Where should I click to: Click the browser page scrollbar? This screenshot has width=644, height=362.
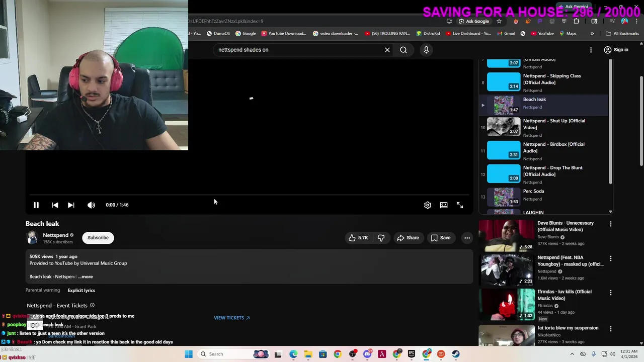tap(641, 121)
